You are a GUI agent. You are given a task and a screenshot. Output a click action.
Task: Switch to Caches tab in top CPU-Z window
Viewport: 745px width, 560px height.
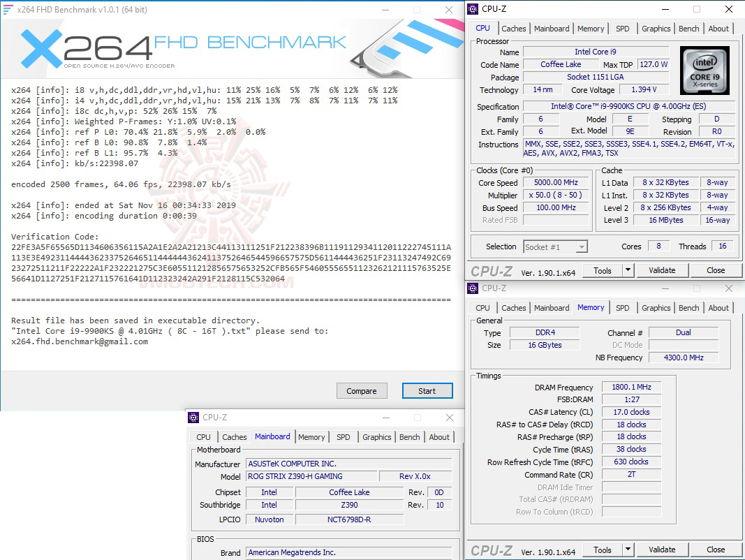point(514,29)
